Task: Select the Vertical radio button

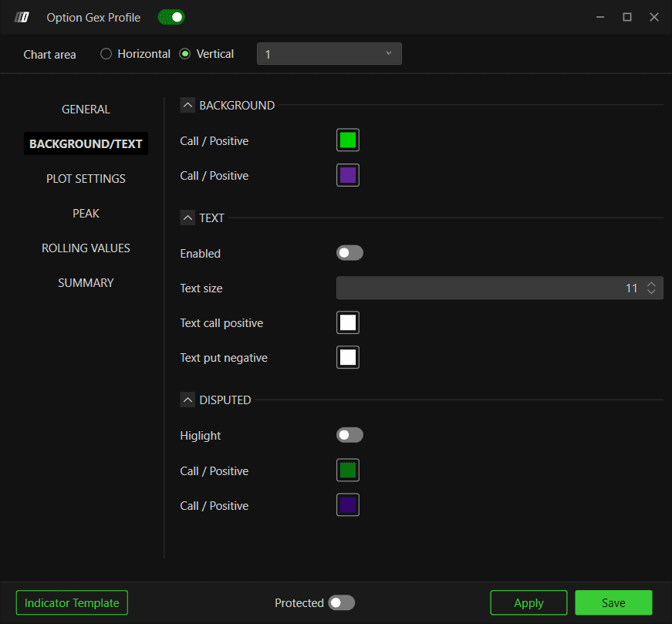Action: click(x=184, y=53)
